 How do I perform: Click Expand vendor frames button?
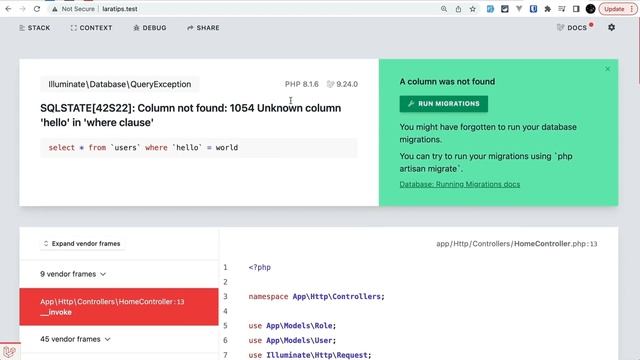(x=82, y=244)
